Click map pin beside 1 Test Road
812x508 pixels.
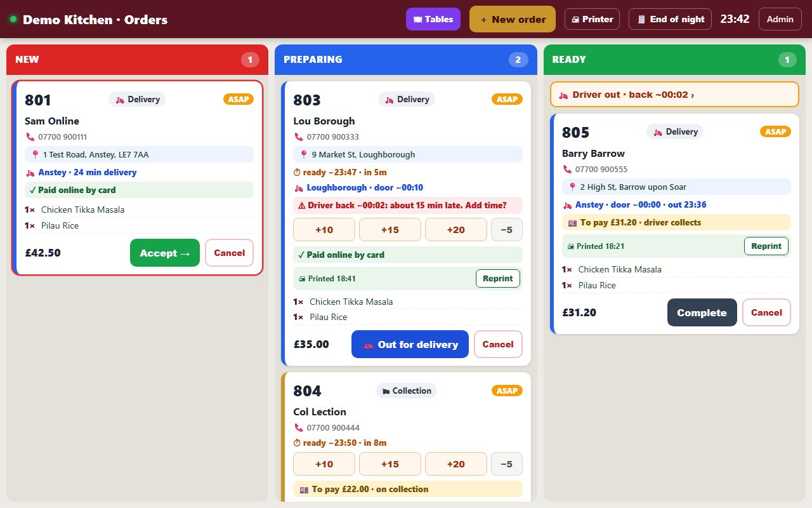click(x=36, y=154)
